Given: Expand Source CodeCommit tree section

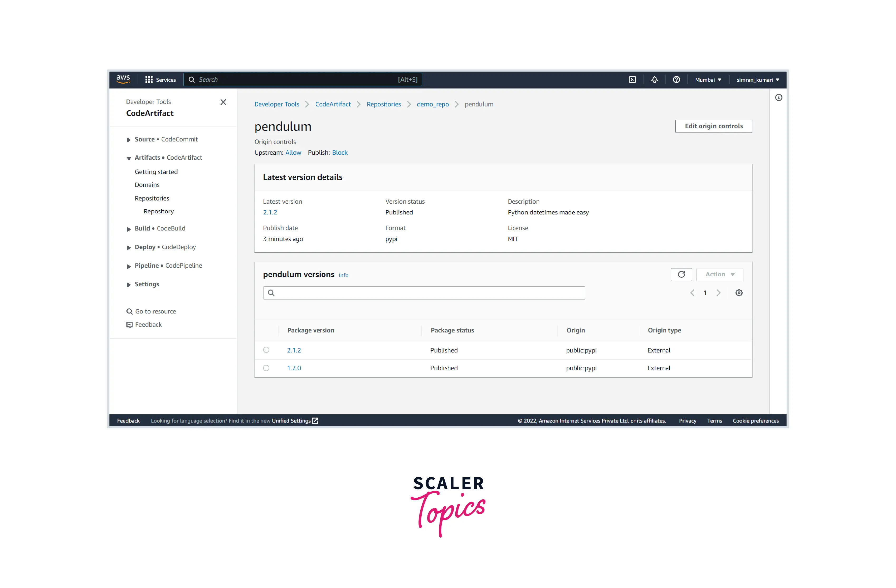Looking at the screenshot, I should tap(129, 140).
